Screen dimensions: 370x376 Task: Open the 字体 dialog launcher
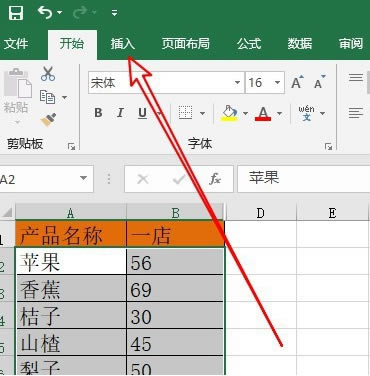click(x=328, y=147)
